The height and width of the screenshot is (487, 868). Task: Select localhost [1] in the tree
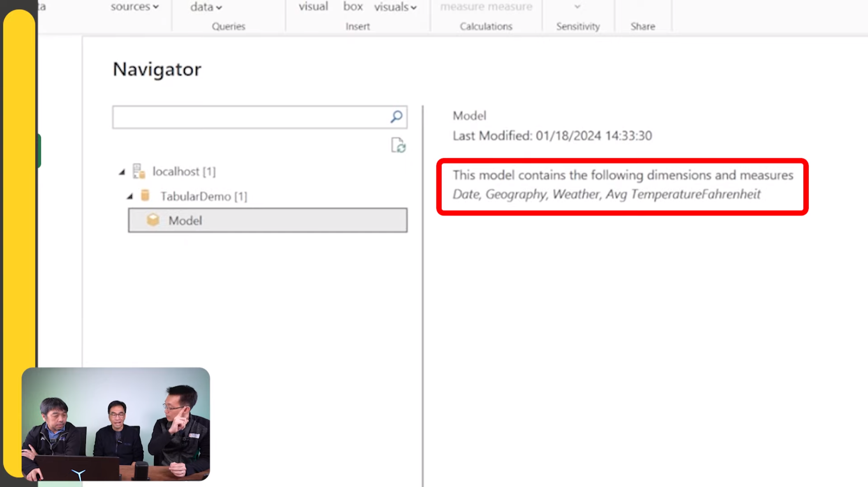[184, 172]
